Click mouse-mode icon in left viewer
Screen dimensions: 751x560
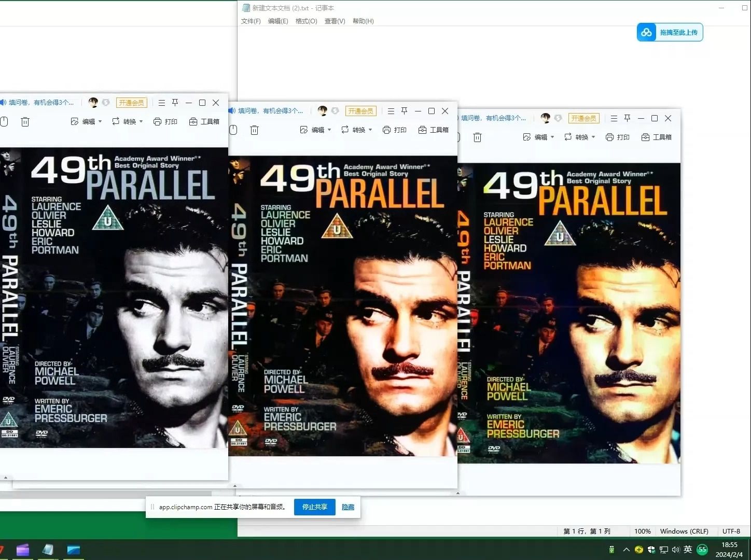[4, 122]
